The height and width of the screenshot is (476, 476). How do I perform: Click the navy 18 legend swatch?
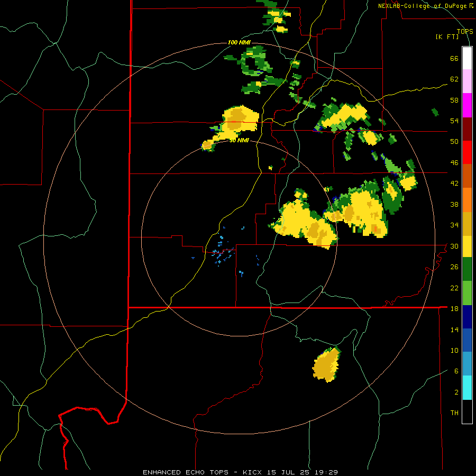pyautogui.click(x=467, y=317)
